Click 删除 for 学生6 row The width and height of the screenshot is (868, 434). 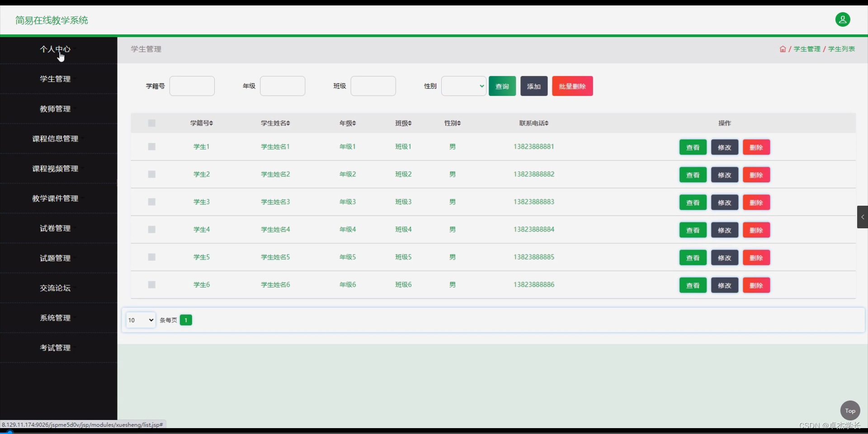pos(756,285)
